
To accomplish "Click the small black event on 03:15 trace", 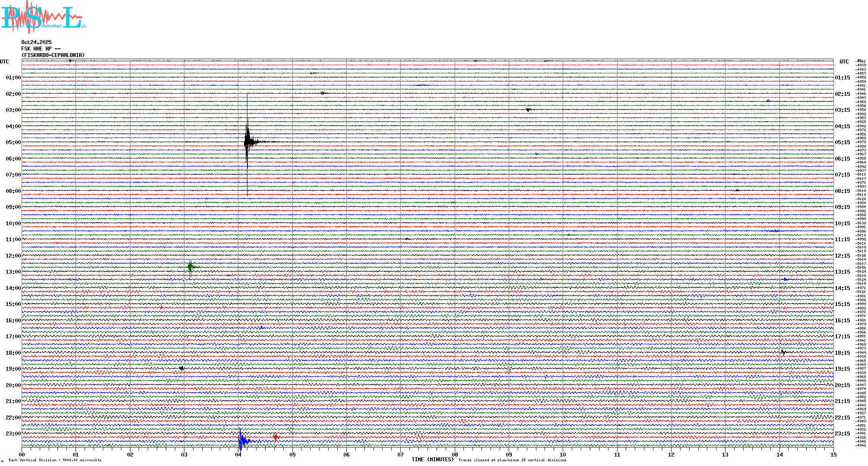I will tap(528, 110).
